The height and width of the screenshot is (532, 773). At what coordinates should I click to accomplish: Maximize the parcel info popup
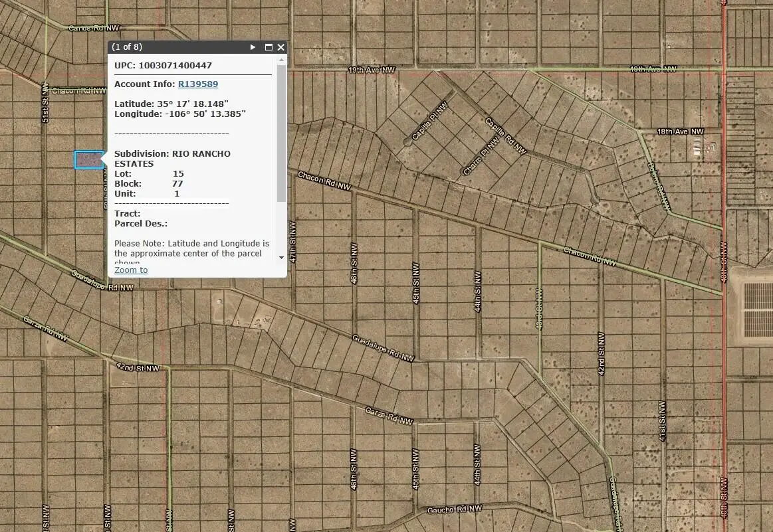tap(269, 47)
